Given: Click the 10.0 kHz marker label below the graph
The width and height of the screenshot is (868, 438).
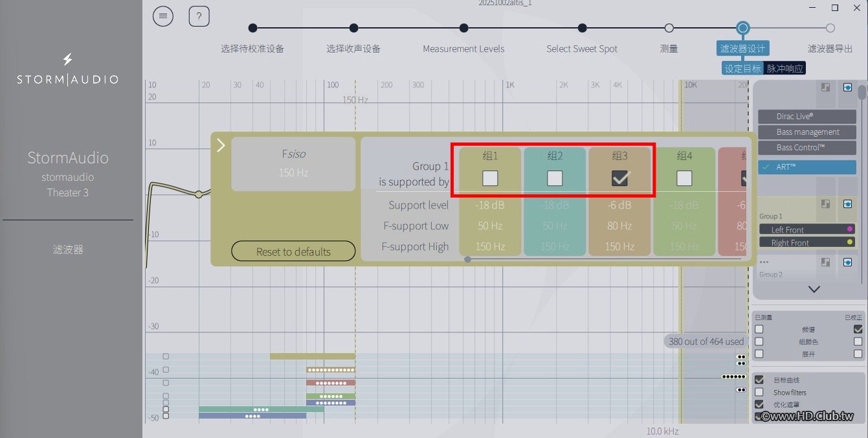Looking at the screenshot, I should coord(663,431).
